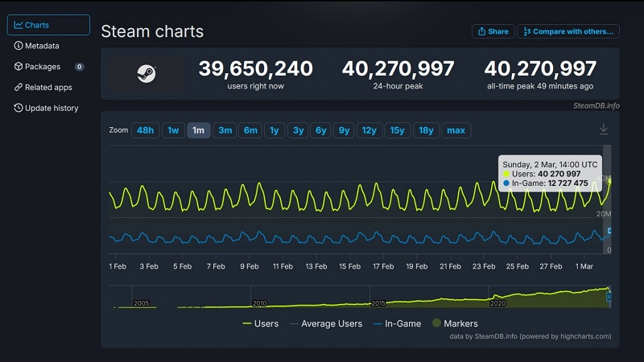
Task: Click the chart download icon
Action: click(x=604, y=130)
